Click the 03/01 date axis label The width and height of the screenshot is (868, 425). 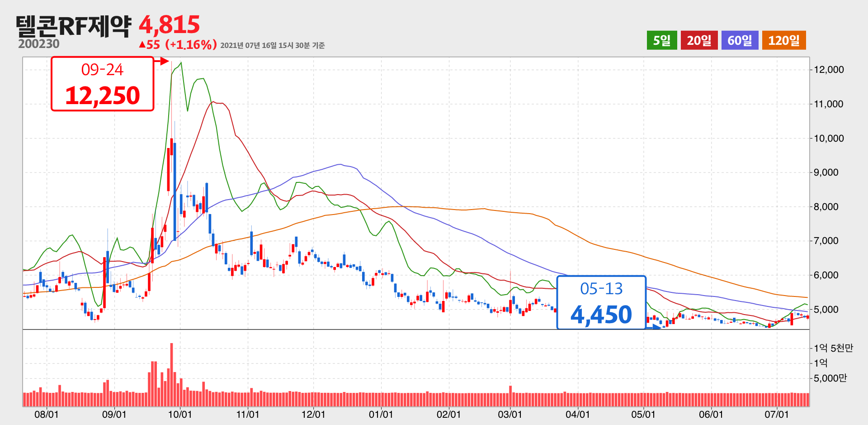pyautogui.click(x=510, y=415)
